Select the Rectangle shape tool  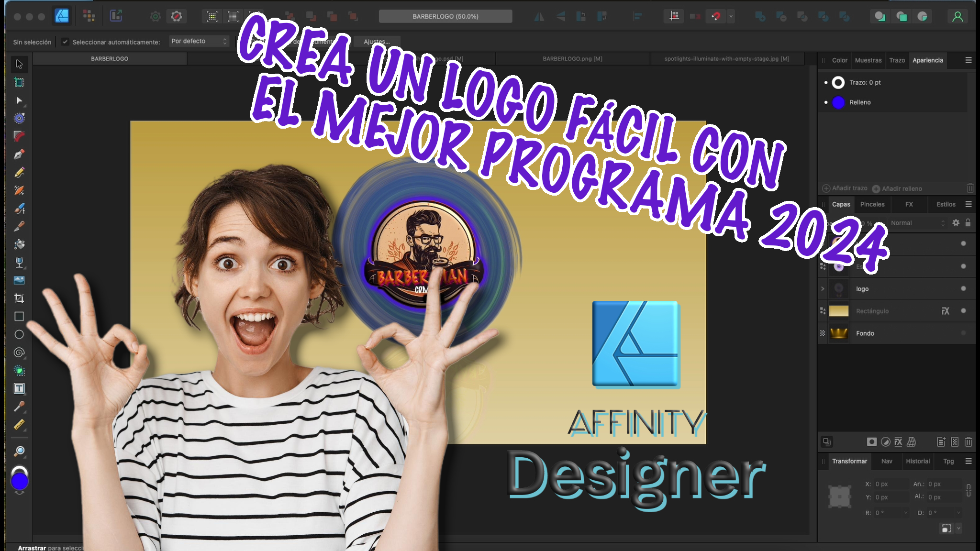click(19, 316)
